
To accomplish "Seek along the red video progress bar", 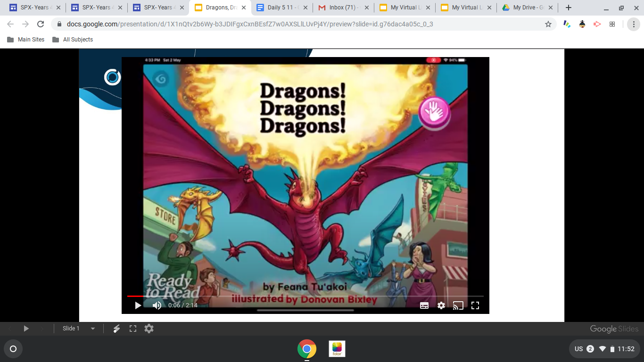I will [305, 296].
